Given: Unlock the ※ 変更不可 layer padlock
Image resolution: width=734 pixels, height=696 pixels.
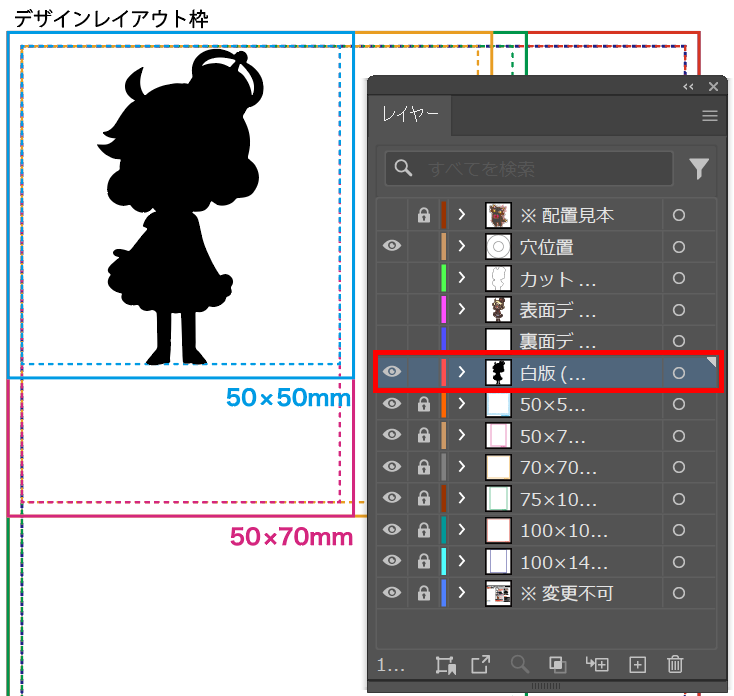Looking at the screenshot, I should tap(423, 593).
